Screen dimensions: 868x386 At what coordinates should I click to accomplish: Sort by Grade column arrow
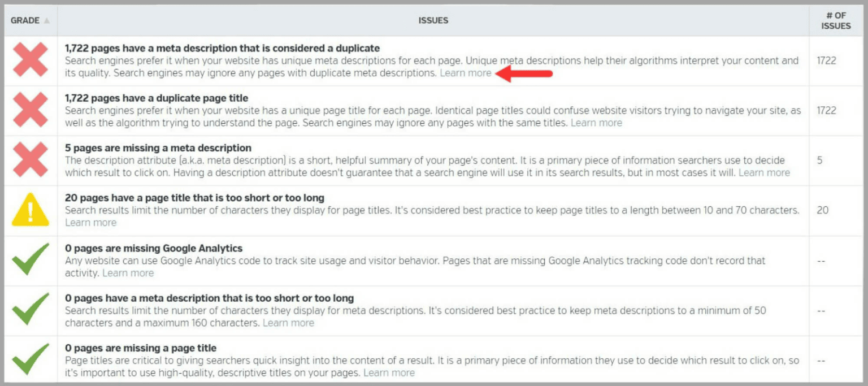tap(47, 21)
